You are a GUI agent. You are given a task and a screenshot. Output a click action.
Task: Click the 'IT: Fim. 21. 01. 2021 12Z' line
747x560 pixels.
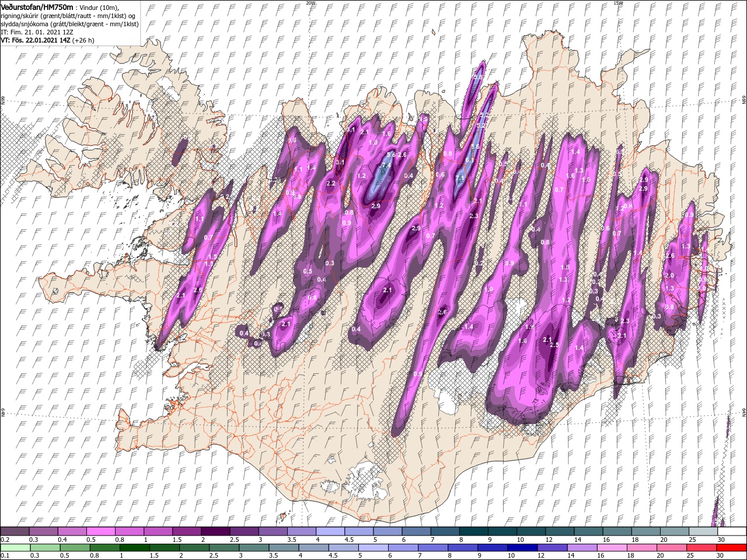coord(37,32)
